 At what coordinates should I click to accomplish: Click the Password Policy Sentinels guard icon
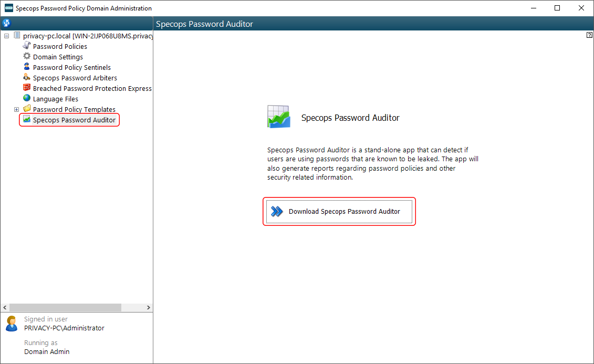26,67
